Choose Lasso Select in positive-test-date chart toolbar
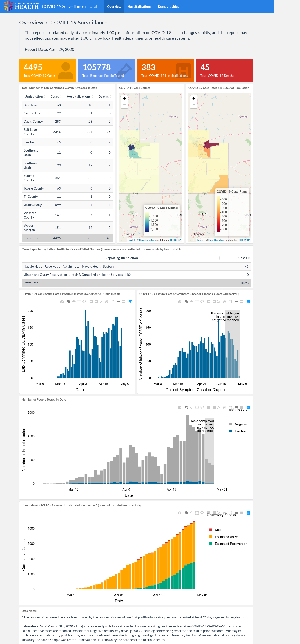The height and width of the screenshot is (644, 300). coord(84,302)
